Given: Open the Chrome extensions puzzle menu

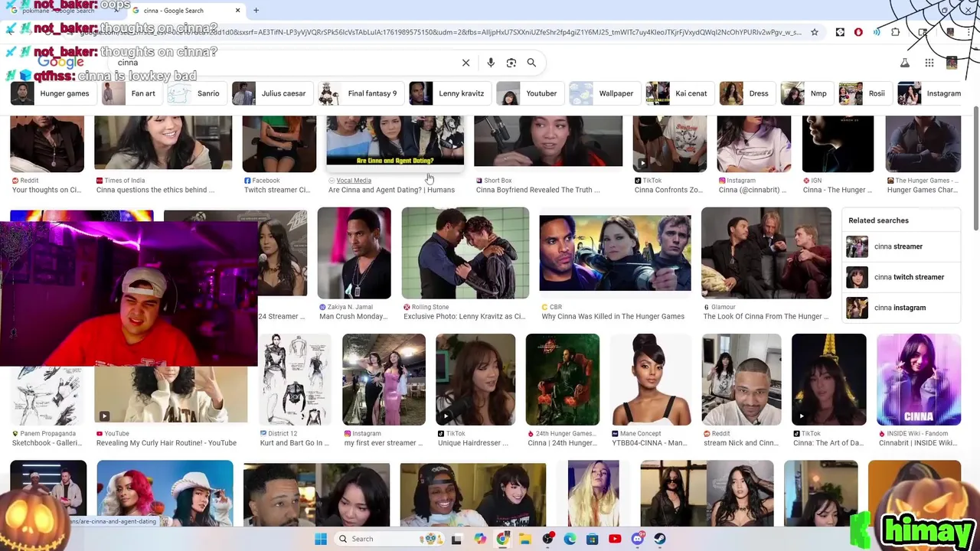Looking at the screenshot, I should click(x=895, y=32).
